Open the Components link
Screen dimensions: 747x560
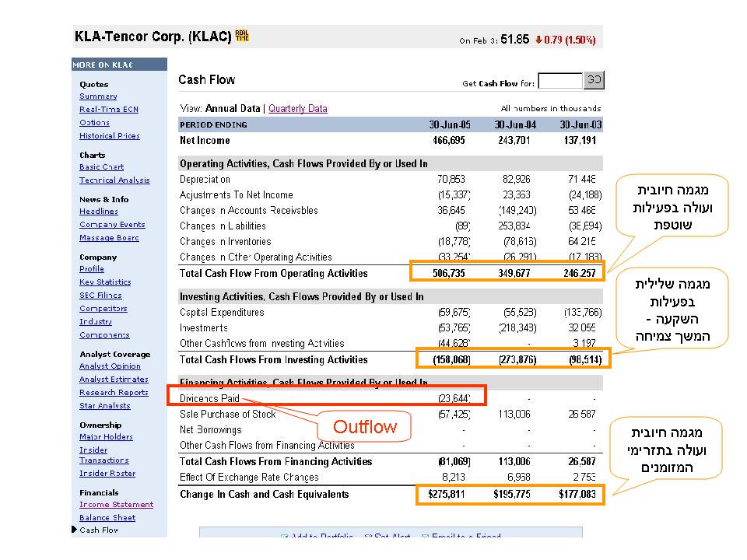104,336
